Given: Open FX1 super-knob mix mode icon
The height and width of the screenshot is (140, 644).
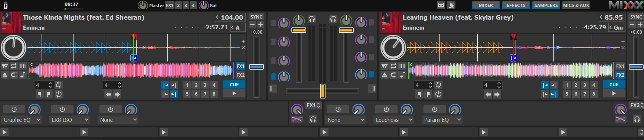Looking at the screenshot, I should (297, 119).
